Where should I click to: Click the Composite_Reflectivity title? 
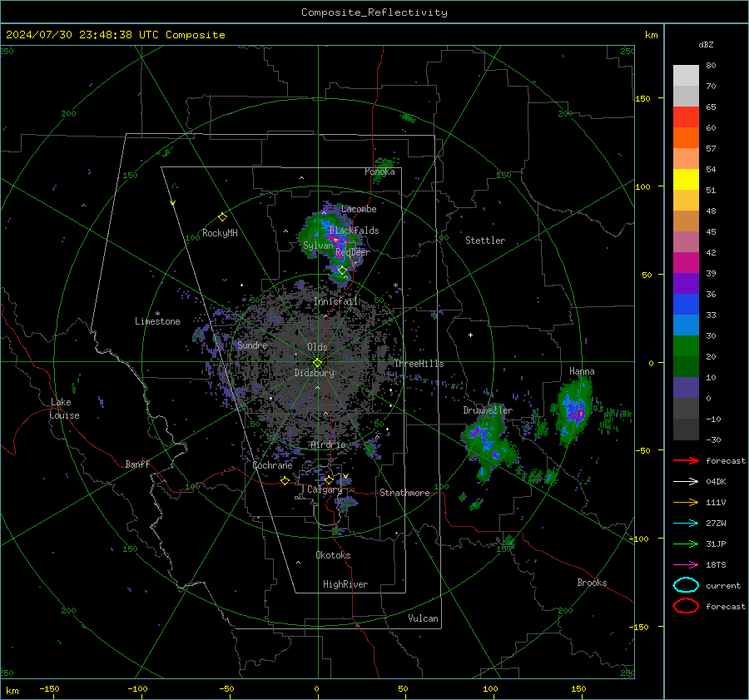pyautogui.click(x=374, y=12)
